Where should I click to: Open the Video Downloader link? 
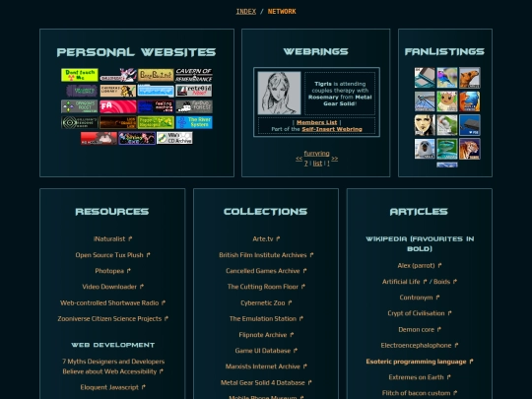coord(112,287)
